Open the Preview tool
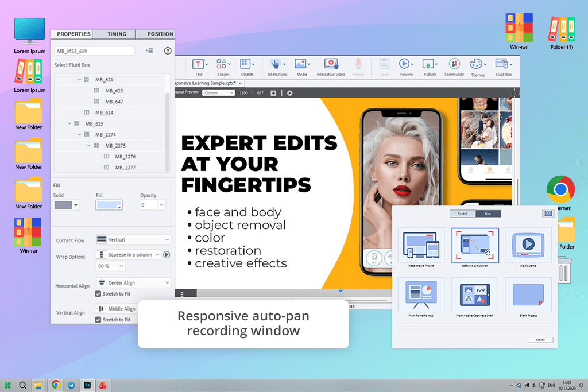Image resolution: width=588 pixels, height=392 pixels. click(406, 67)
